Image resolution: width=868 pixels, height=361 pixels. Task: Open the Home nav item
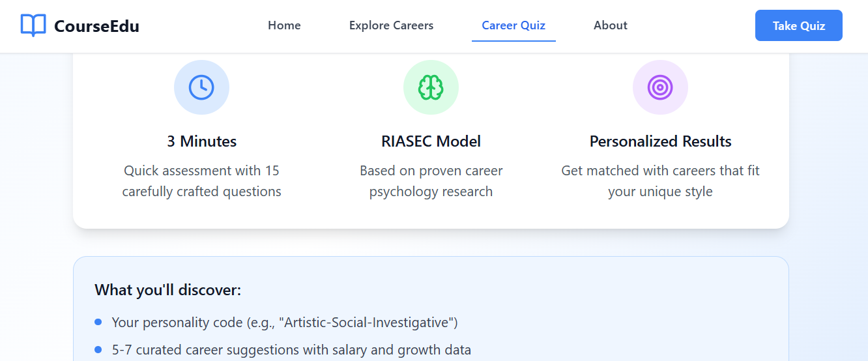(284, 25)
